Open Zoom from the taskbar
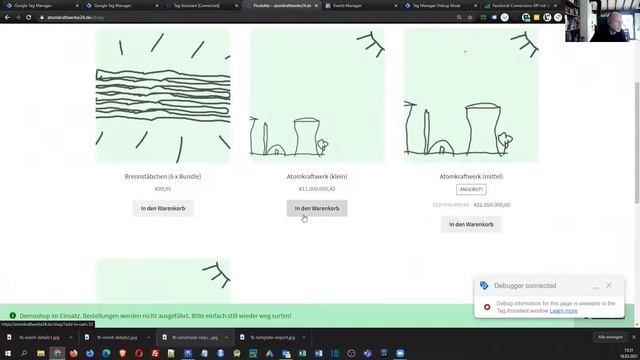Viewport: 640px width, 360px height. [400, 353]
